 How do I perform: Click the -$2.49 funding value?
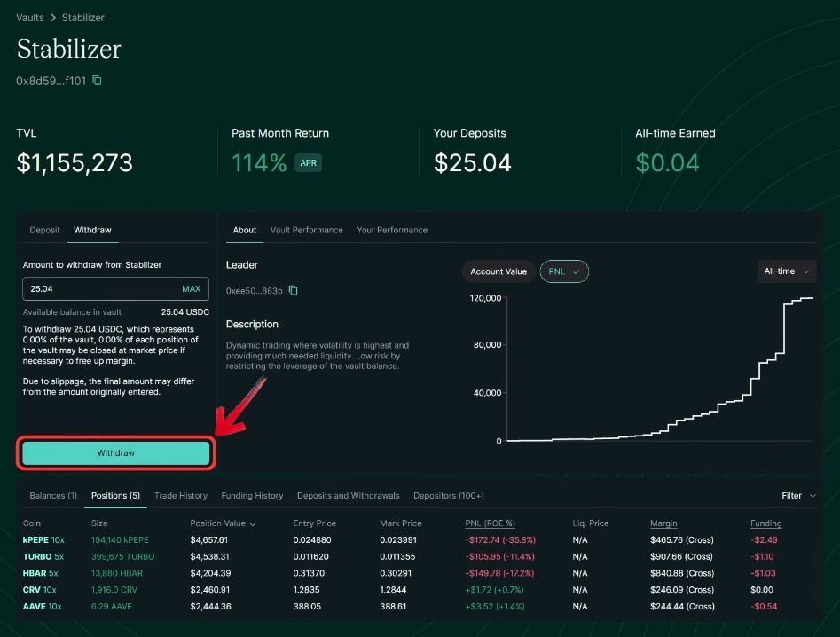[764, 540]
